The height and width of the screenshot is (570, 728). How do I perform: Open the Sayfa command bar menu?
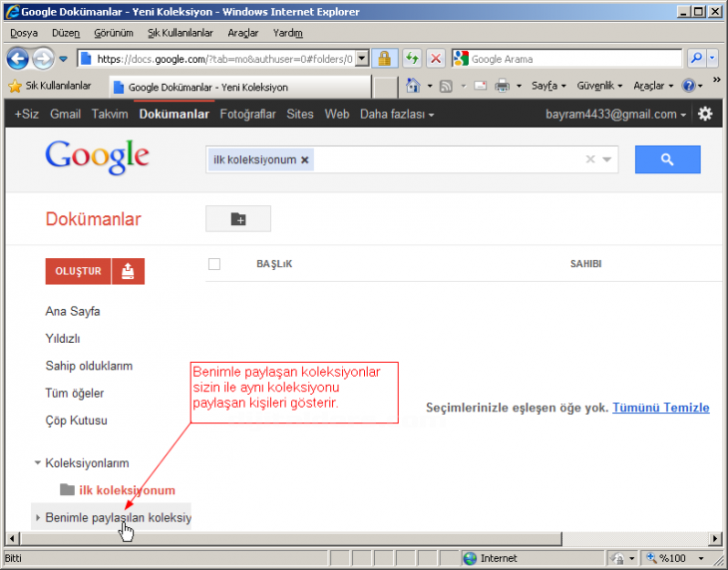click(x=548, y=86)
